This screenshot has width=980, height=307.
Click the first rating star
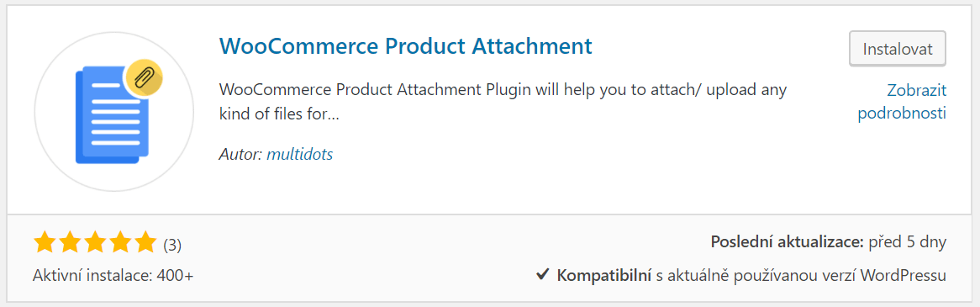click(45, 242)
